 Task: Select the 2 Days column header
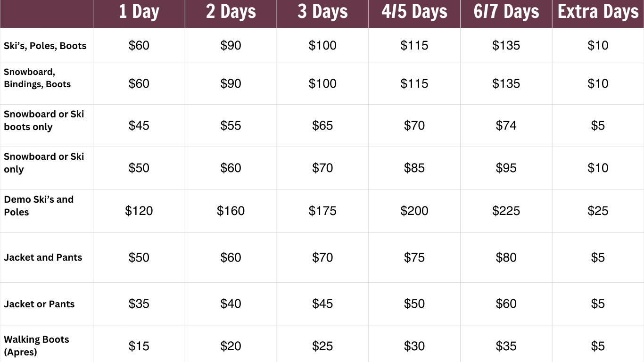(231, 12)
